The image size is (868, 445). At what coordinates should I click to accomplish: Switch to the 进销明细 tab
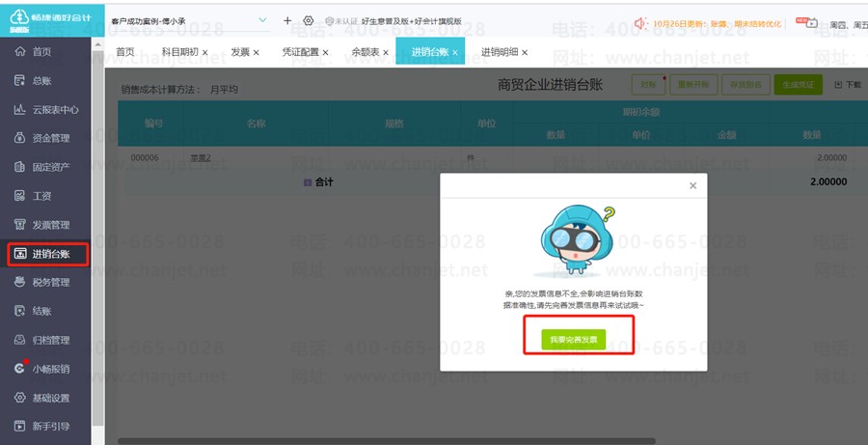[500, 52]
